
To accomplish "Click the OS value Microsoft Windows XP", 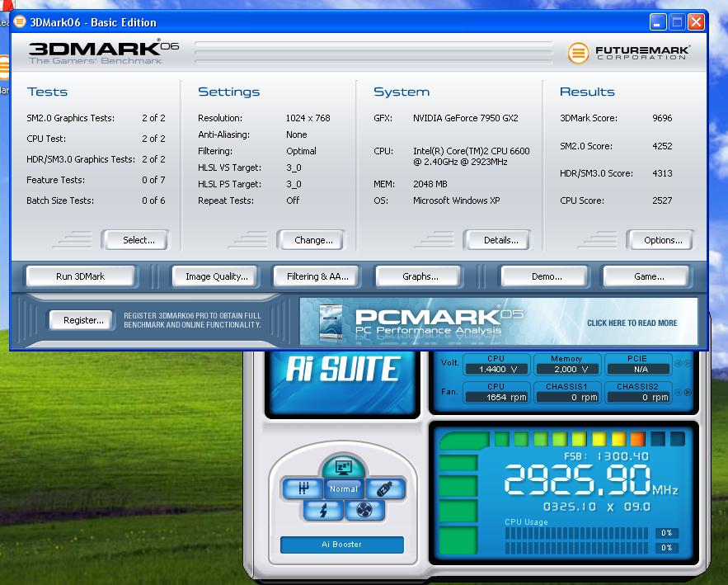I will point(457,201).
